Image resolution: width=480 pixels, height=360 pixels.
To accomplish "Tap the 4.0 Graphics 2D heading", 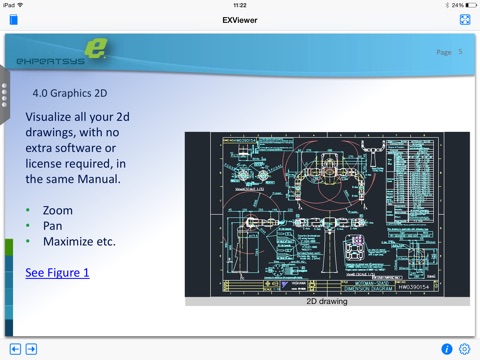I will coord(70,93).
